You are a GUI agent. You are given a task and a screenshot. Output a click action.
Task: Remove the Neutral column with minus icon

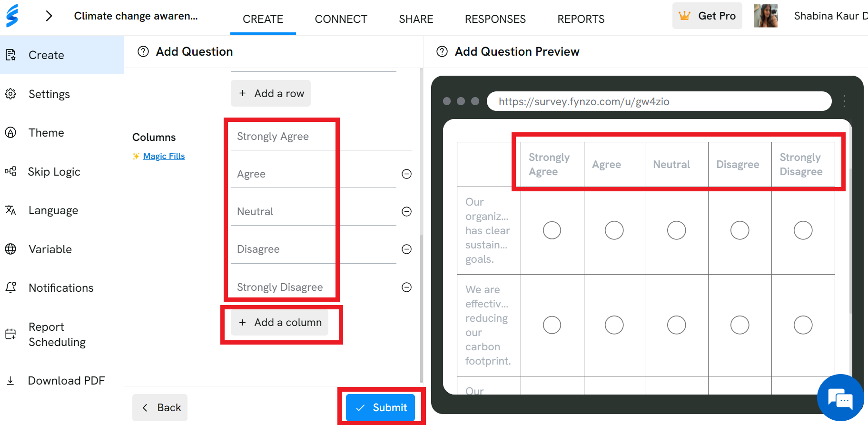click(x=406, y=211)
